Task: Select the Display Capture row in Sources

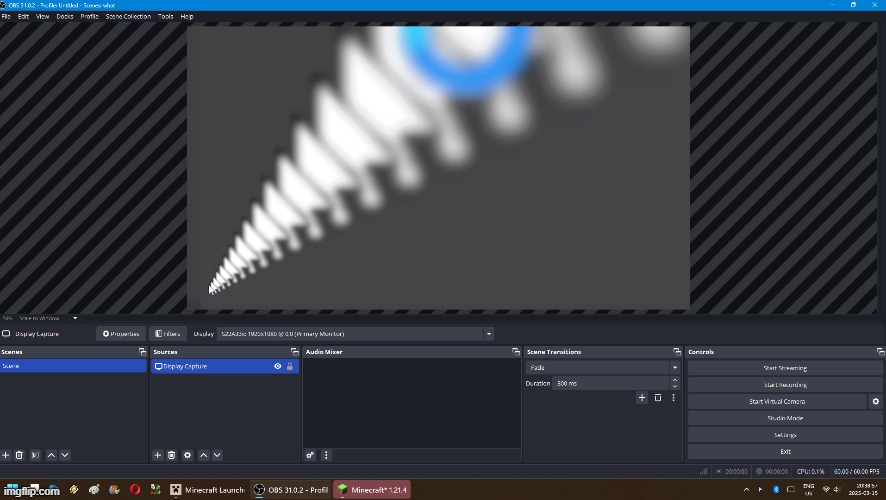Action: pyautogui.click(x=225, y=366)
